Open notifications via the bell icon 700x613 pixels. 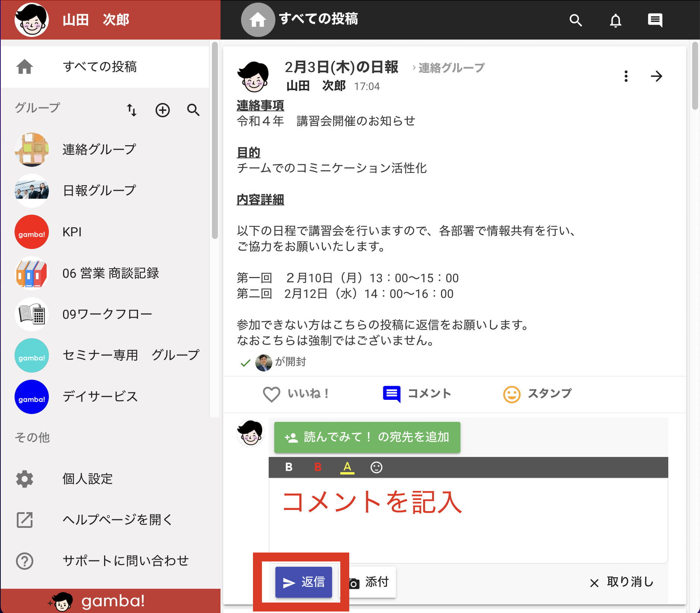point(616,20)
